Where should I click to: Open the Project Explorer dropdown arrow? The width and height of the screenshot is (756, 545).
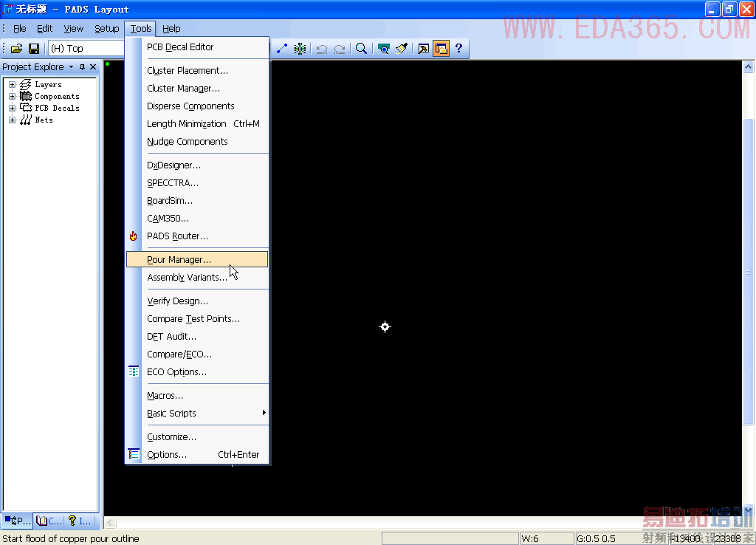click(72, 67)
